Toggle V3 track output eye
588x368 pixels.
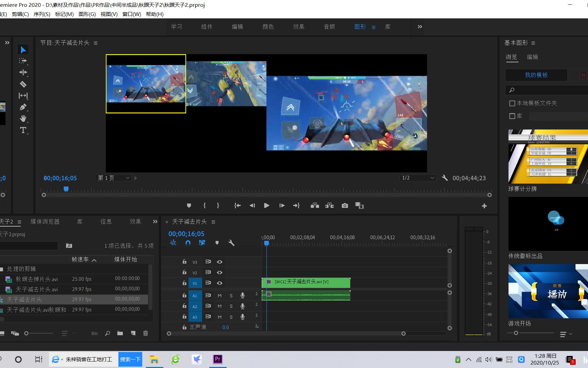click(x=219, y=262)
